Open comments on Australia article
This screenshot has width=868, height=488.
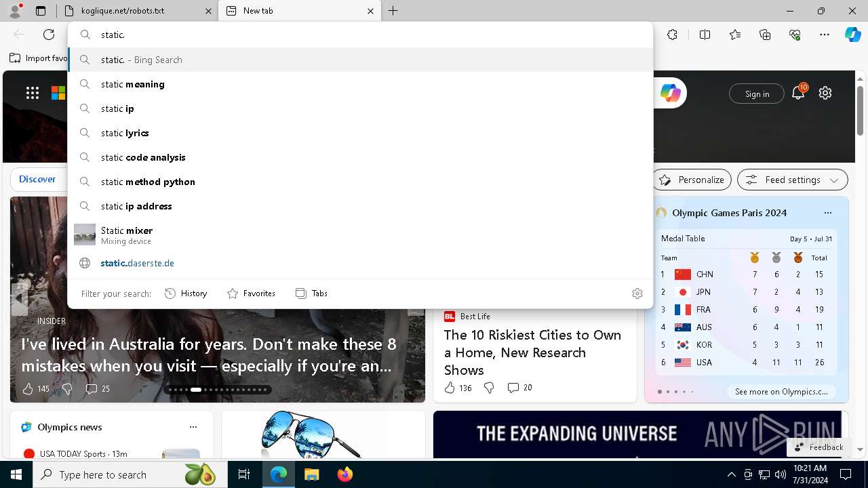click(98, 388)
